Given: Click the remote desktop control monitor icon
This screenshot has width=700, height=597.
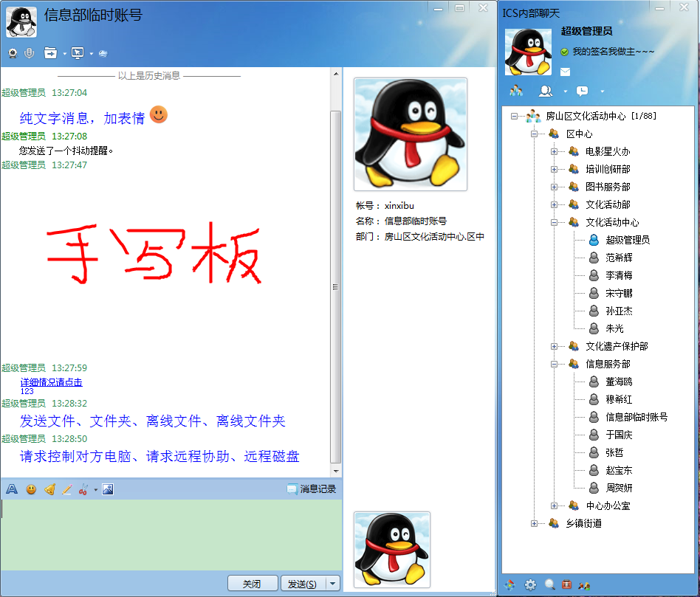Looking at the screenshot, I should (x=78, y=53).
